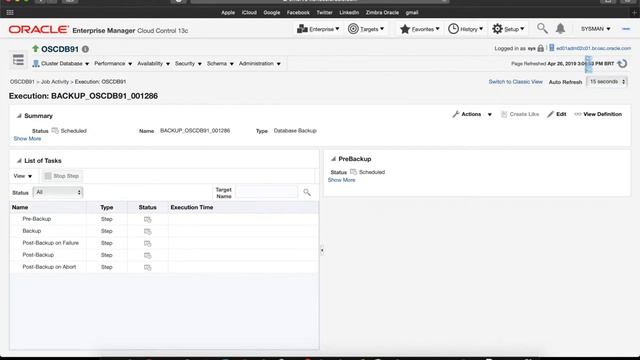Click the Oracle logo
Screen dimensions: 640x360
[x=39, y=29]
